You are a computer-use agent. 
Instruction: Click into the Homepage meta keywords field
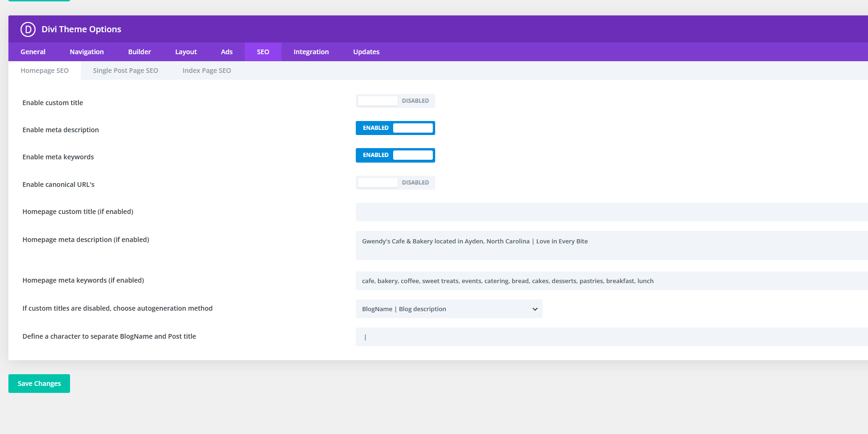tap(612, 281)
